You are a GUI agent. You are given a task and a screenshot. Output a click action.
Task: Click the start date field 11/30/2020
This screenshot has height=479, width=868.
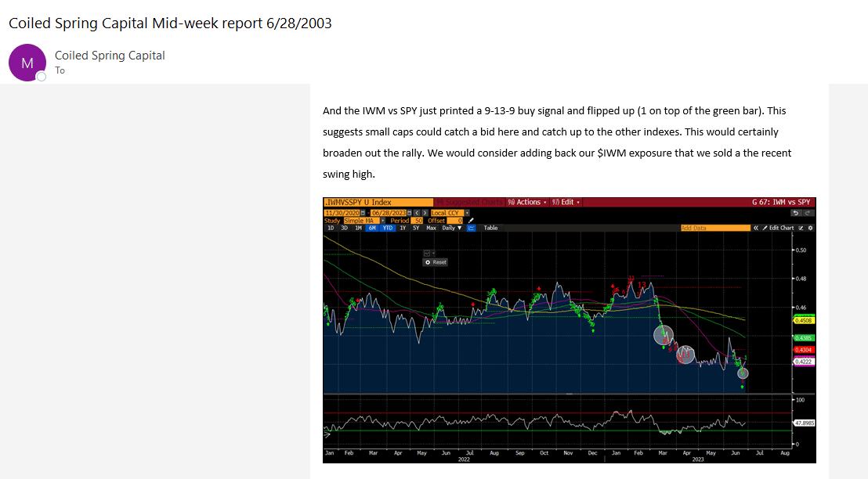342,213
